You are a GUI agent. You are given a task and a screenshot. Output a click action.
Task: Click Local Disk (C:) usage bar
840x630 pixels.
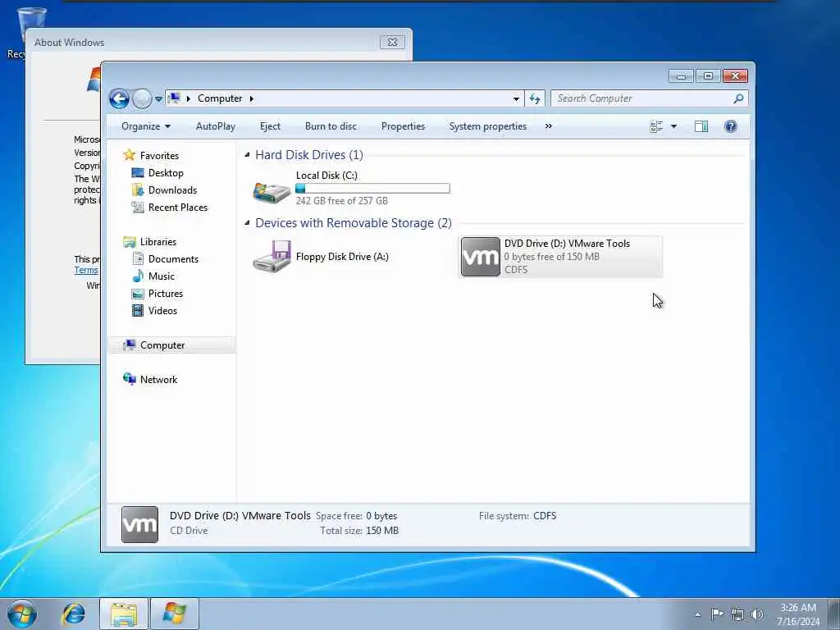(x=372, y=188)
